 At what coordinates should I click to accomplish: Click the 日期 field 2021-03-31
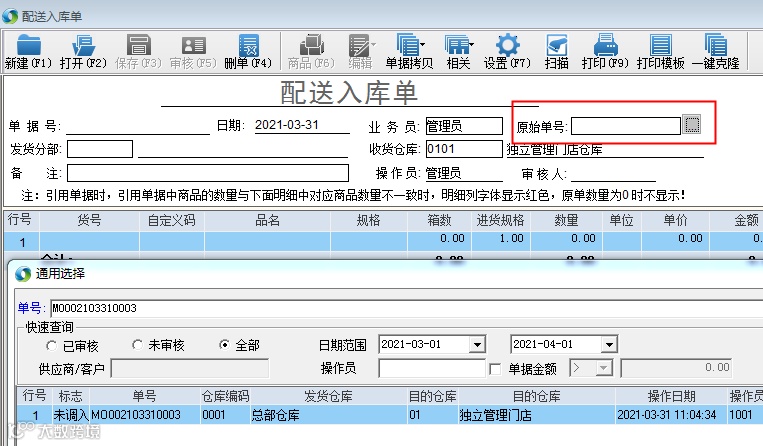coord(302,125)
